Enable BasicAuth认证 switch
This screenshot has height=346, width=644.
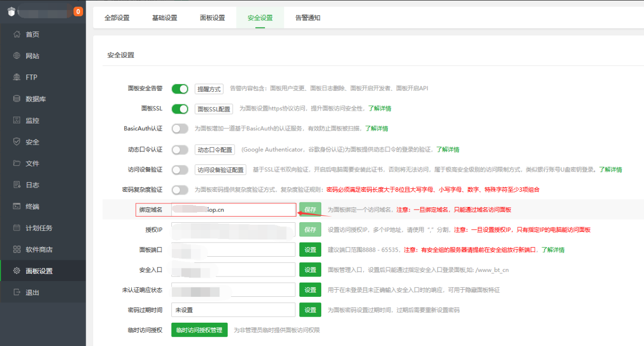coord(180,129)
